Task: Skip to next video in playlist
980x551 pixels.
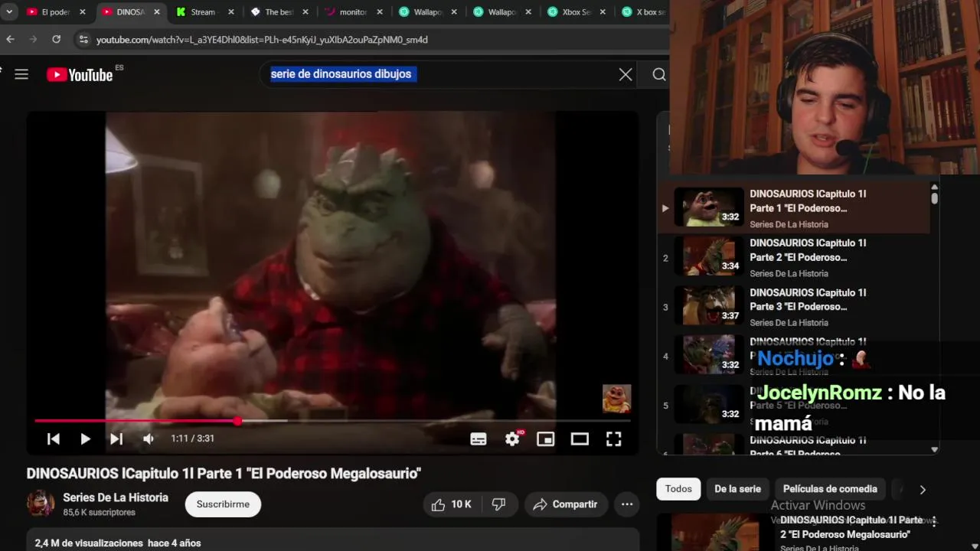Action: coord(116,439)
